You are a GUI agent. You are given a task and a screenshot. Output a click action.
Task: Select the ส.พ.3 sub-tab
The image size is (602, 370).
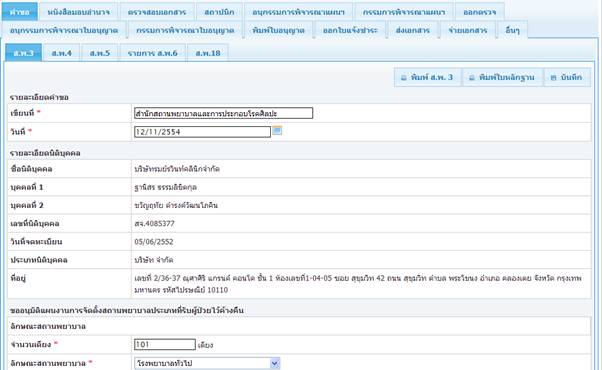coord(23,53)
